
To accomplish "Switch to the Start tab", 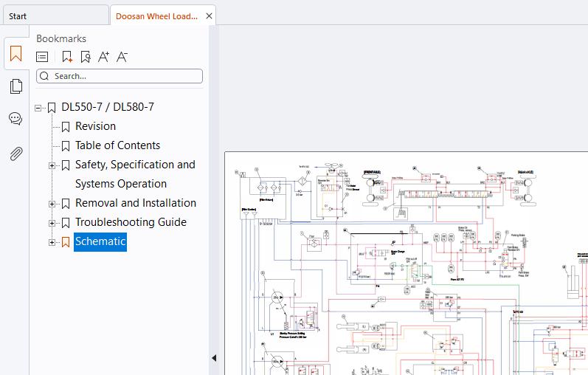I will (55, 16).
